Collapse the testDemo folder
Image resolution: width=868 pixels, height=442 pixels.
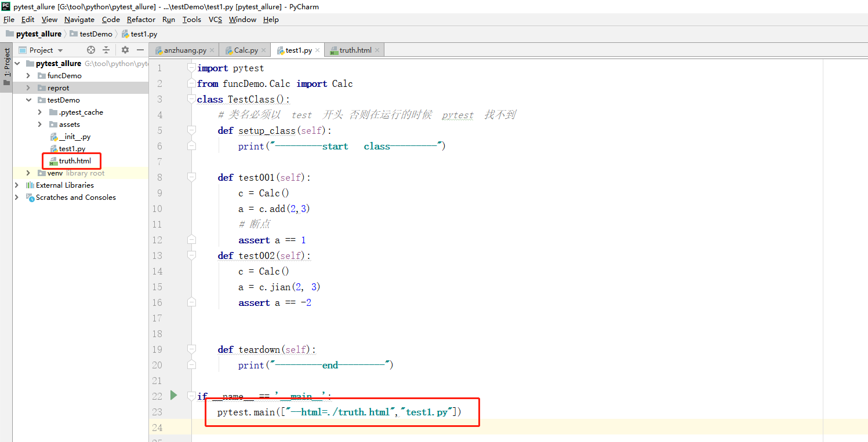pyautogui.click(x=28, y=100)
